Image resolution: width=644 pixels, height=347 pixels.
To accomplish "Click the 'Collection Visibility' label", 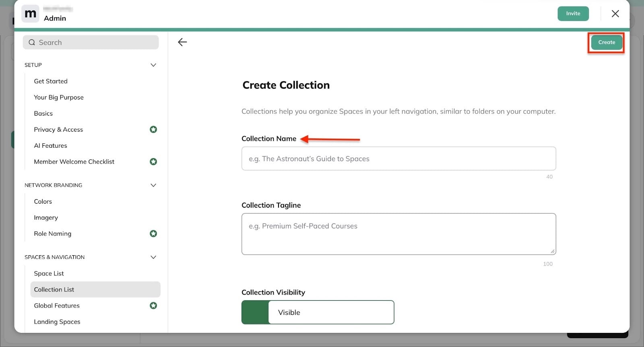I will (x=273, y=292).
